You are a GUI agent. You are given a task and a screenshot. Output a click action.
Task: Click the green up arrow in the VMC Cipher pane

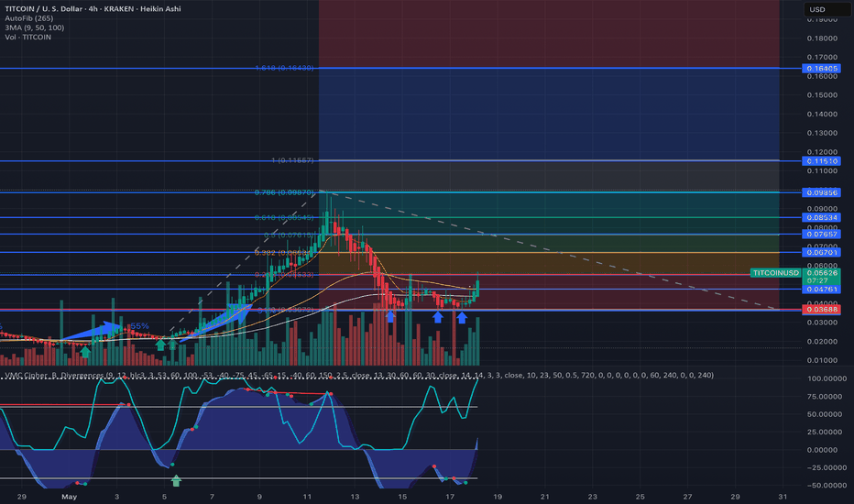[176, 480]
